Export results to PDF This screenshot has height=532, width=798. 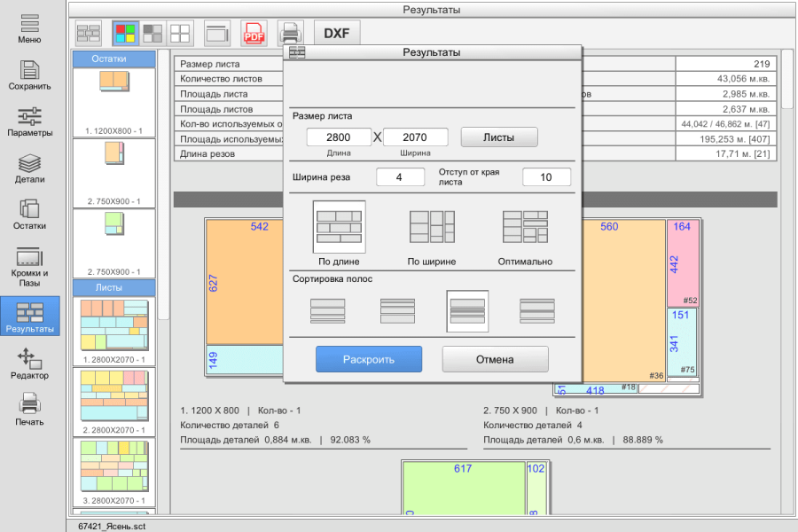(254, 33)
